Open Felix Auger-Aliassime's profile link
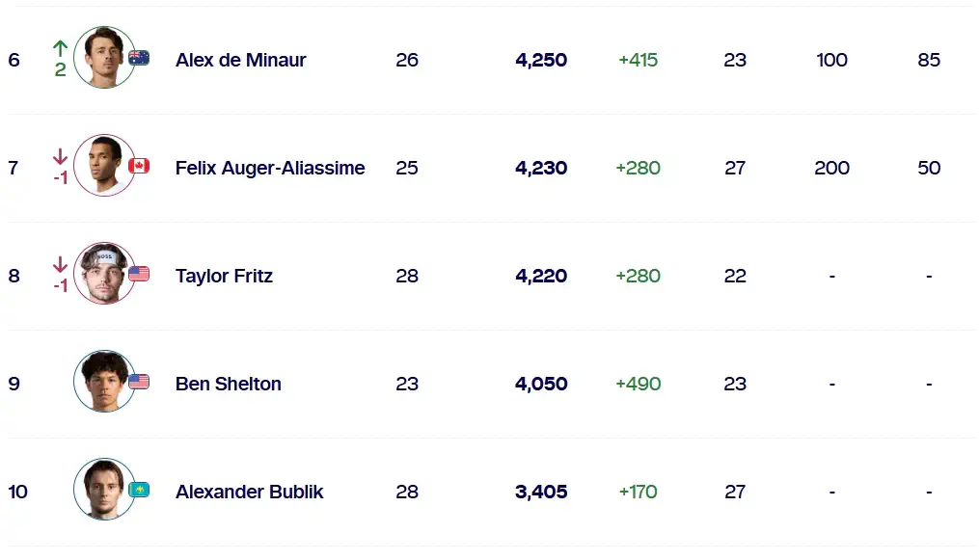 (270, 168)
